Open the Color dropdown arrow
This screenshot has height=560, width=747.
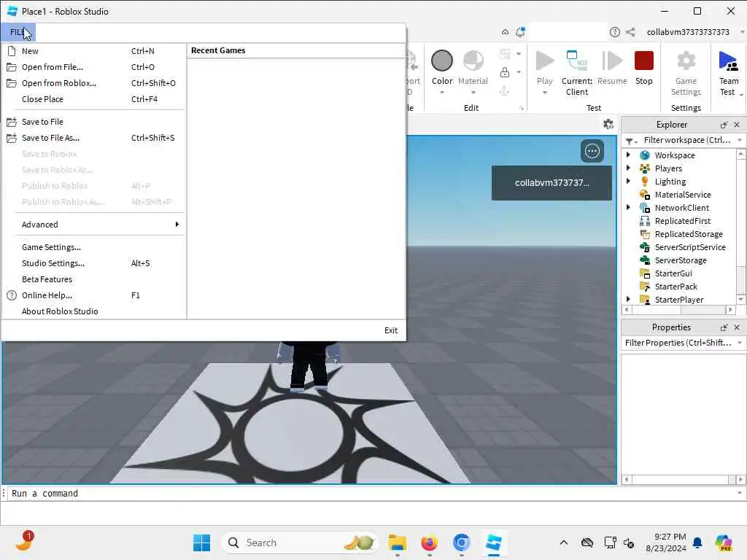(x=441, y=93)
